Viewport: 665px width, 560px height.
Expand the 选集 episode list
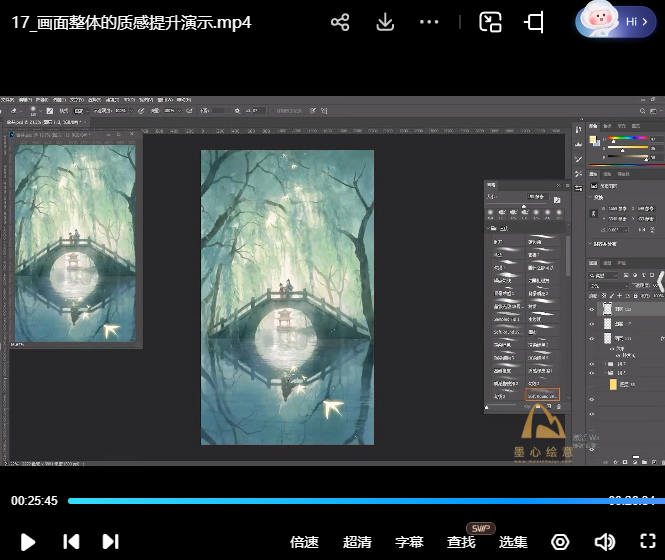click(513, 542)
